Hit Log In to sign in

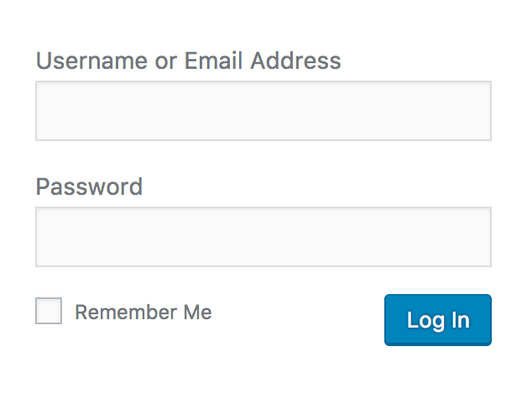click(437, 319)
